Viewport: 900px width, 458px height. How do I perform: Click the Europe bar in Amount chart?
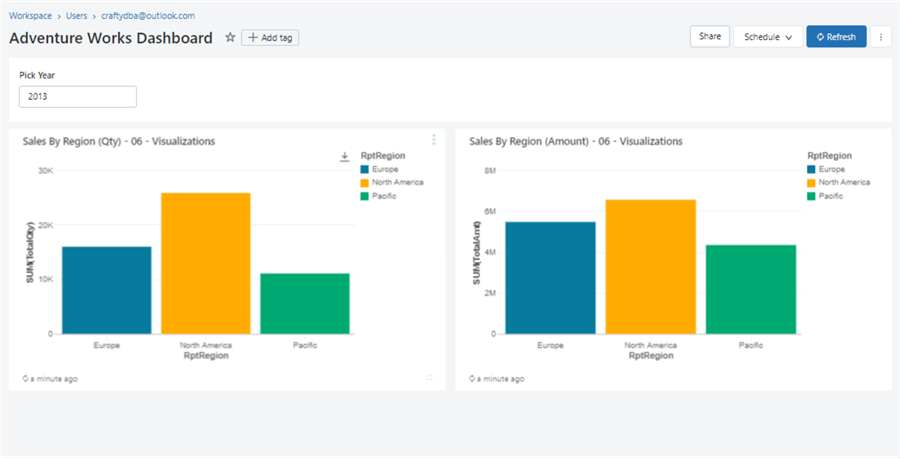550,278
